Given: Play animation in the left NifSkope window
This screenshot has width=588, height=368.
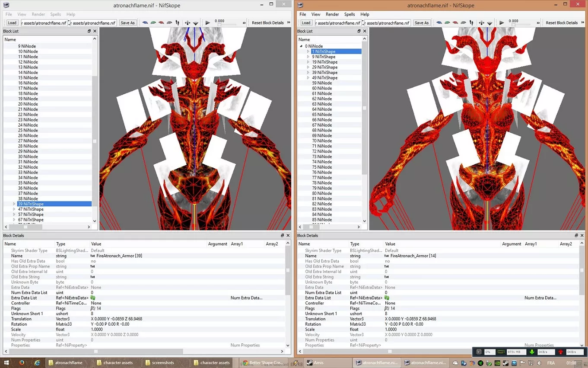Looking at the screenshot, I should (208, 22).
